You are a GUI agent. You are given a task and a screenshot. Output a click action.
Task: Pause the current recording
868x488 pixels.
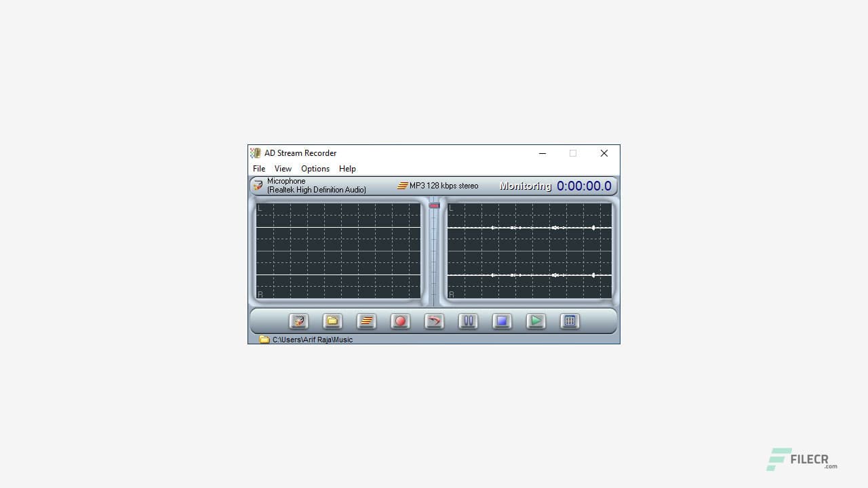click(x=468, y=321)
